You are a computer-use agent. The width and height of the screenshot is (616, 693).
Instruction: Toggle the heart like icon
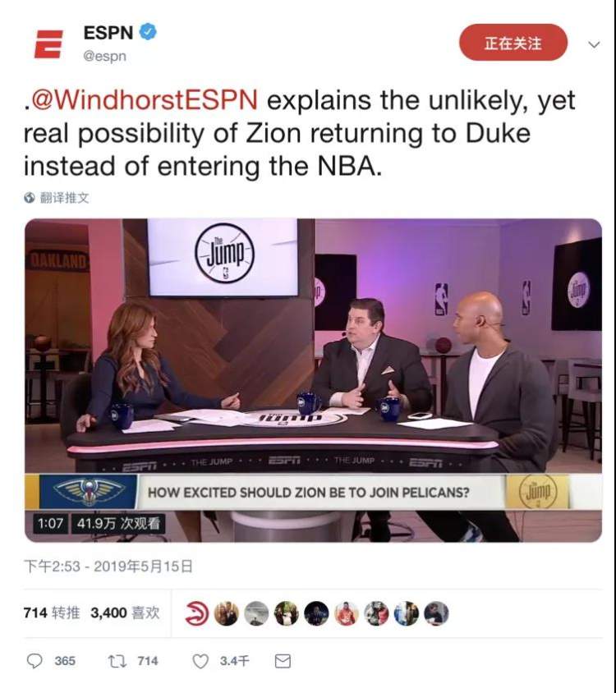tap(200, 661)
